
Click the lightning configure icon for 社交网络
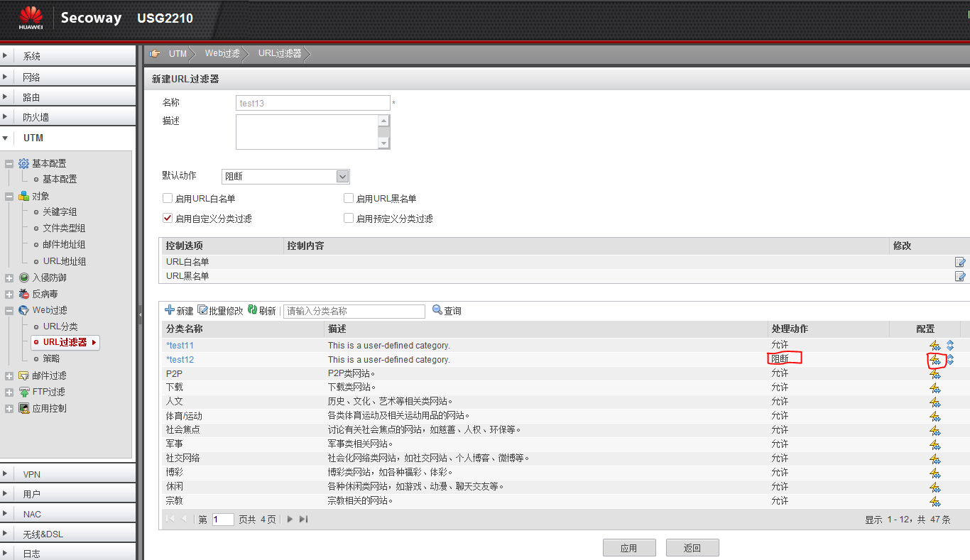pos(935,459)
